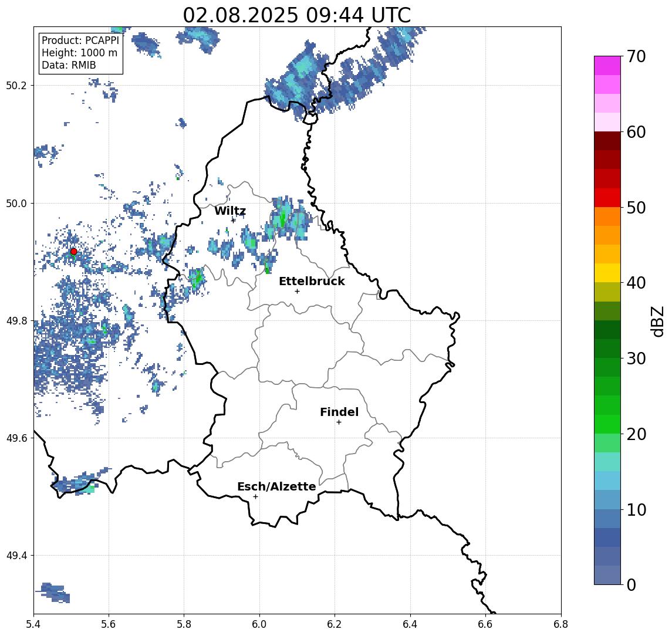Click the latitude tick label 49.8

(16, 320)
